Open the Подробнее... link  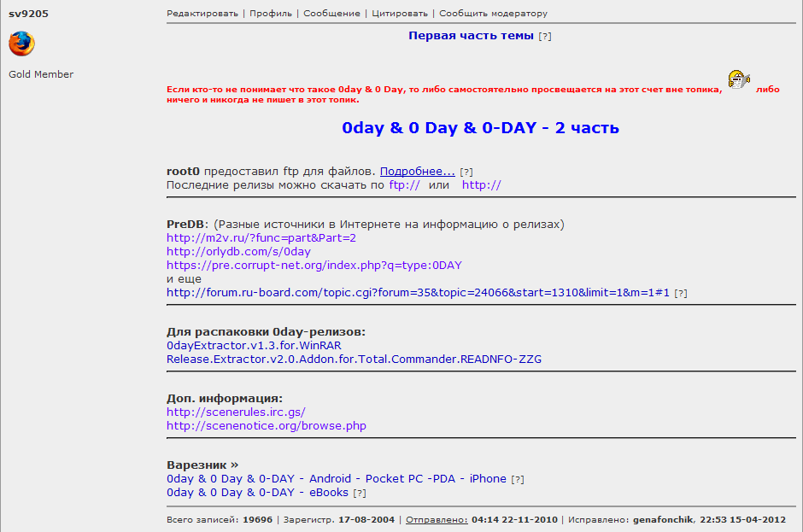[418, 172]
